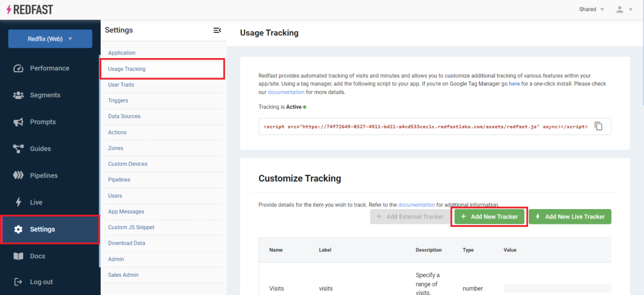Click the 'Tracking is Active' status text
The width and height of the screenshot is (644, 295).
click(282, 107)
